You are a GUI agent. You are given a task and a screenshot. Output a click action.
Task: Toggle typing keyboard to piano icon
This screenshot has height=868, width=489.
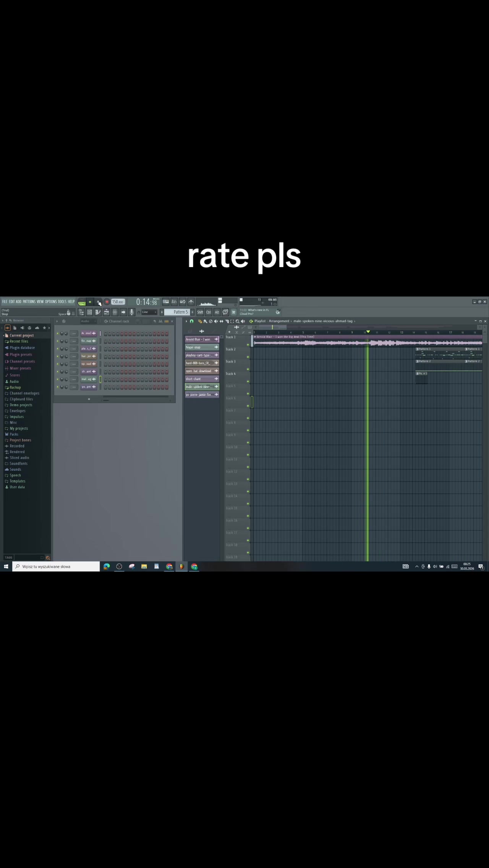click(x=166, y=302)
